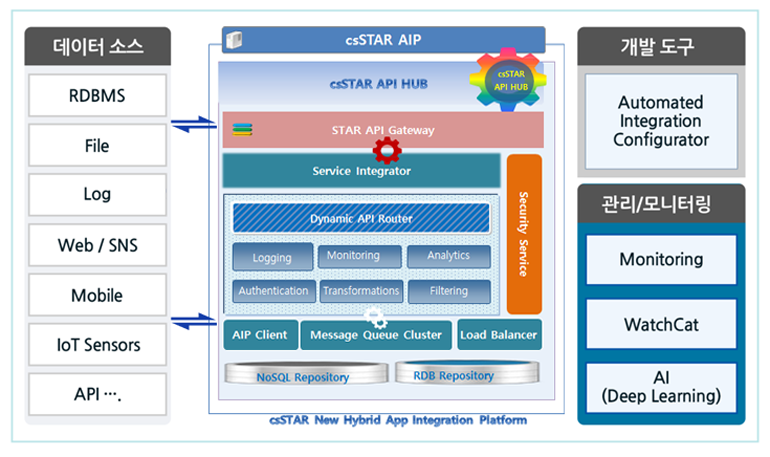Click the 개발 도구 header
Viewport: 770px width, 457px height.
pyautogui.click(x=661, y=47)
